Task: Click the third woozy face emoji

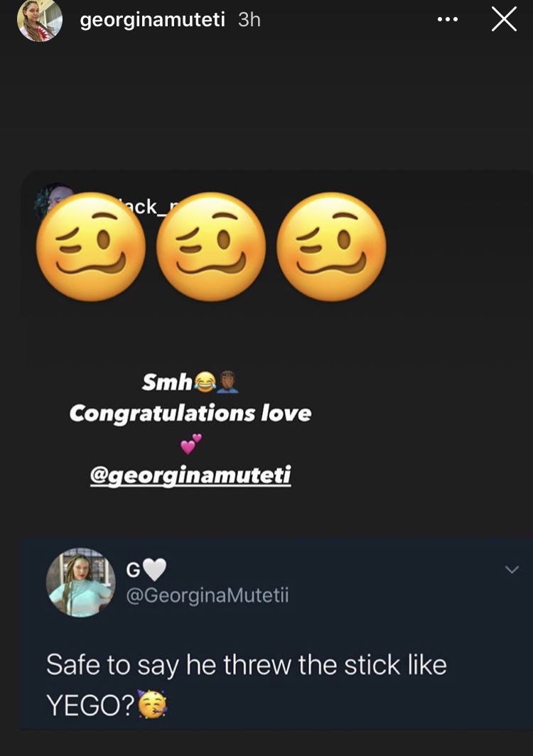Action: (331, 247)
